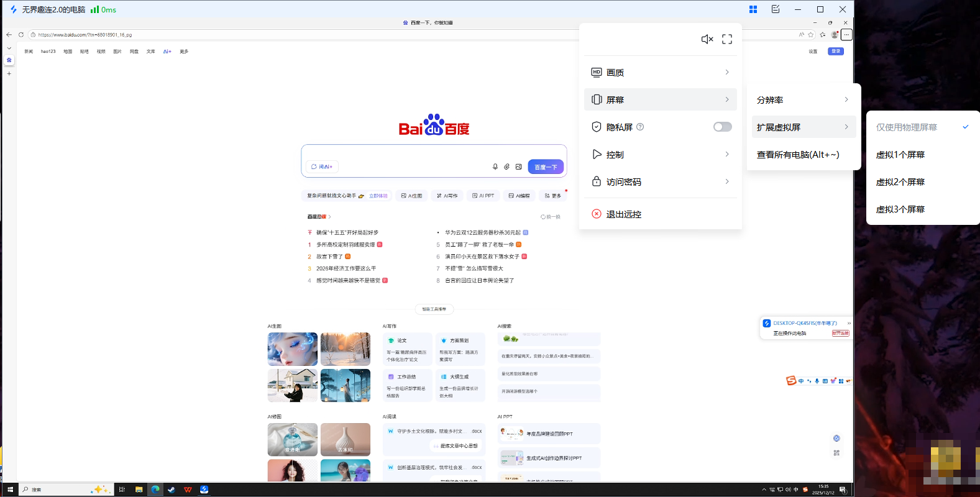980x497 pixels.
Task: Click the image search icon in search box
Action: (x=518, y=166)
